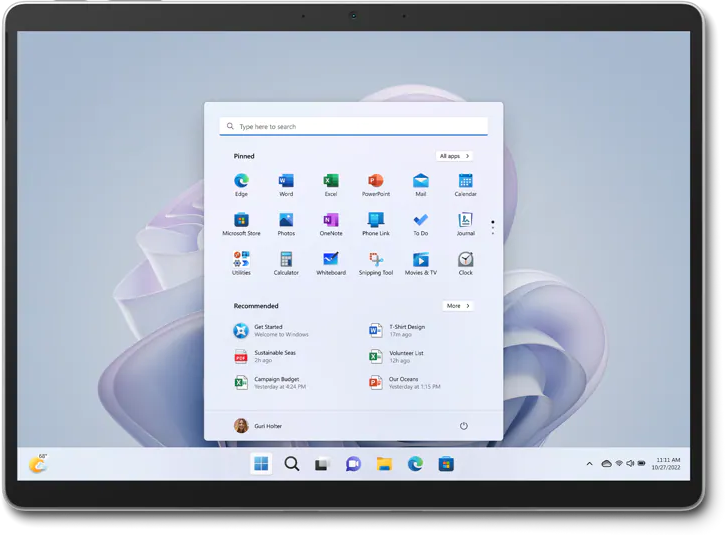Open the Clock app

pyautogui.click(x=465, y=263)
